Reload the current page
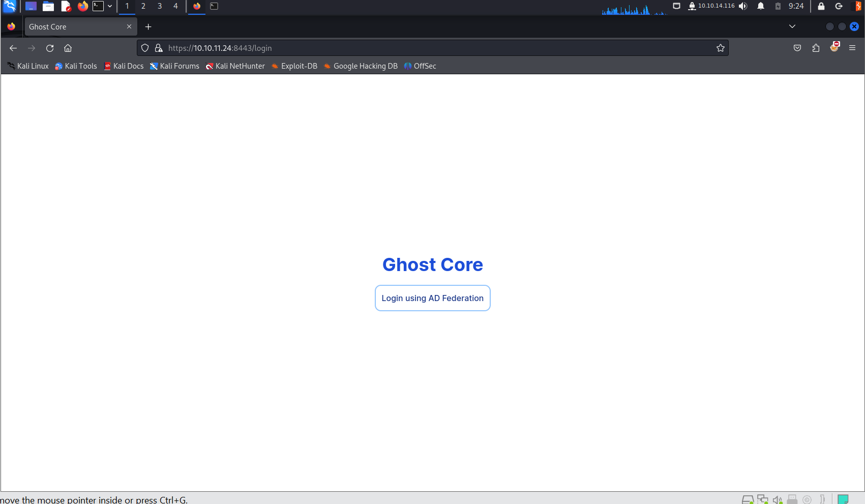The image size is (865, 504). coord(50,48)
